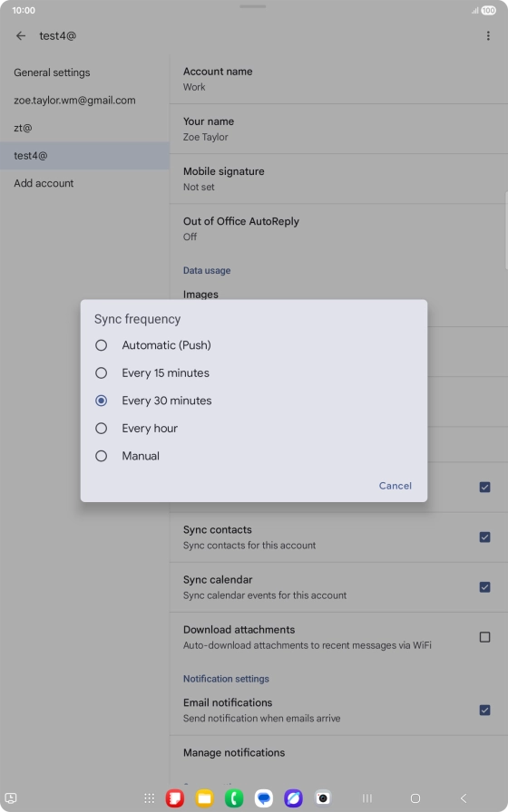Screen dimensions: 508x812
Task: Open the three-dot overflow menu
Action: (x=488, y=35)
